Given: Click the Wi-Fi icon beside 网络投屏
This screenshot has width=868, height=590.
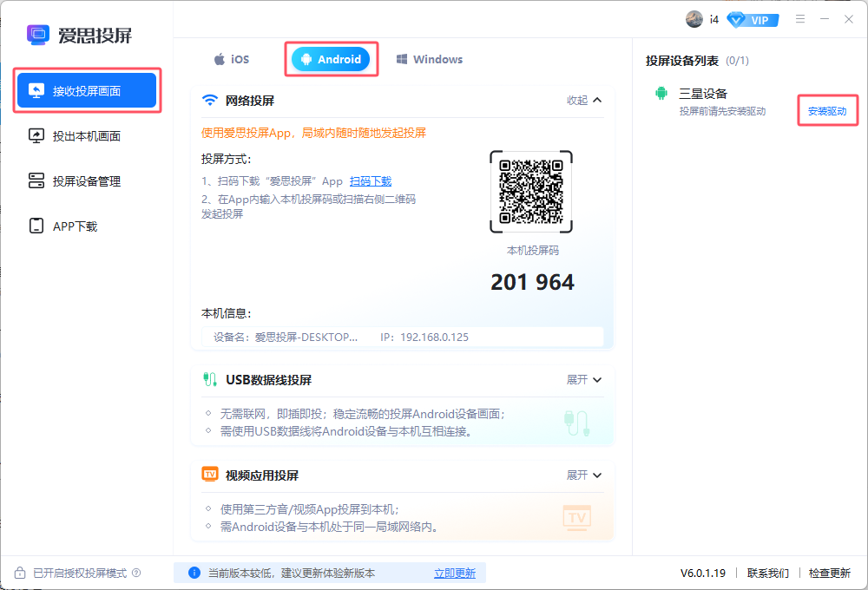Looking at the screenshot, I should point(210,101).
